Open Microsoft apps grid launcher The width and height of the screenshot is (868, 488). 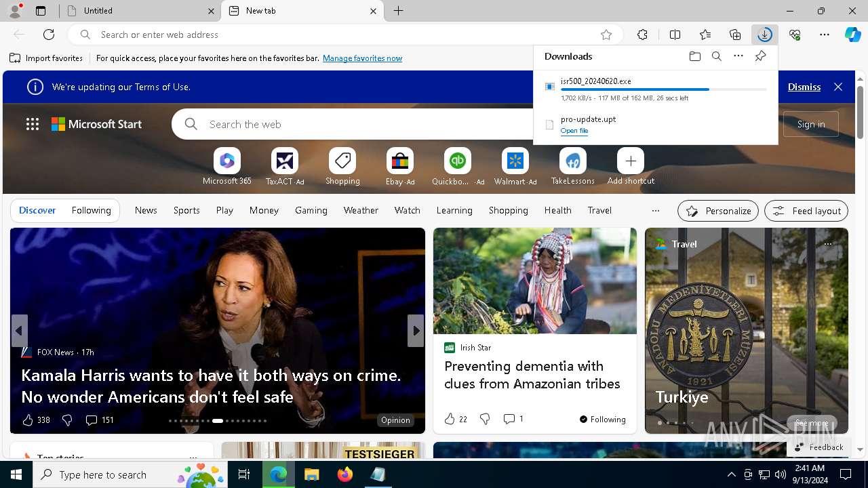[x=33, y=124]
